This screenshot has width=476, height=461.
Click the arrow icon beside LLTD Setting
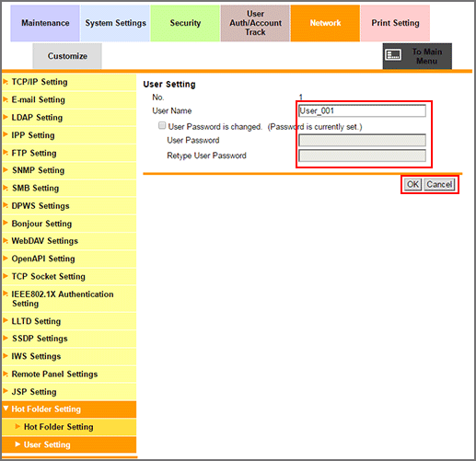(x=6, y=321)
